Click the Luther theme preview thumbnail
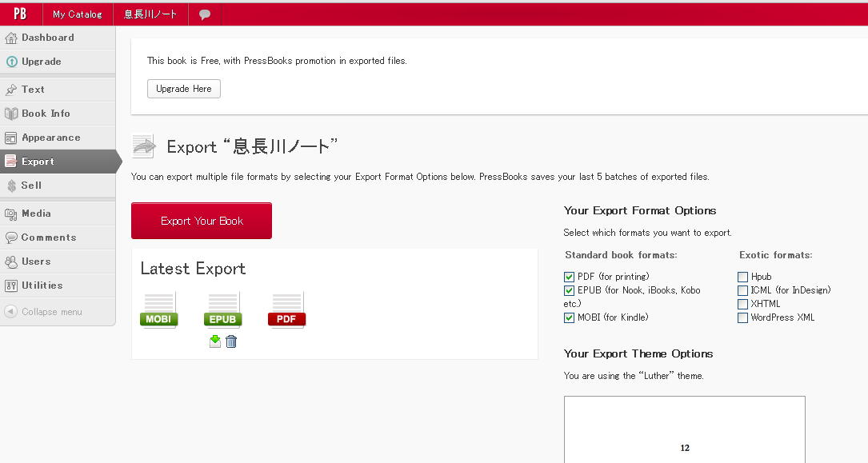868x463 pixels. coord(685,429)
